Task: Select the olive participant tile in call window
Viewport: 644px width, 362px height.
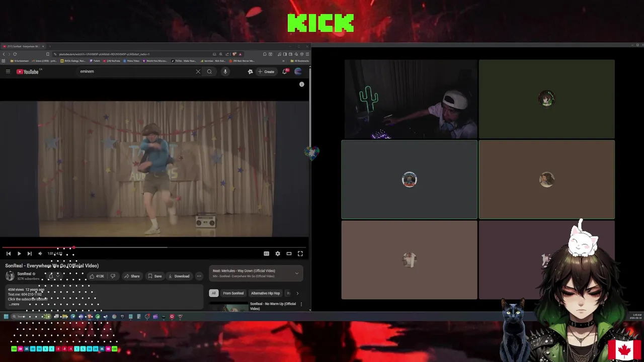Action: (x=546, y=99)
